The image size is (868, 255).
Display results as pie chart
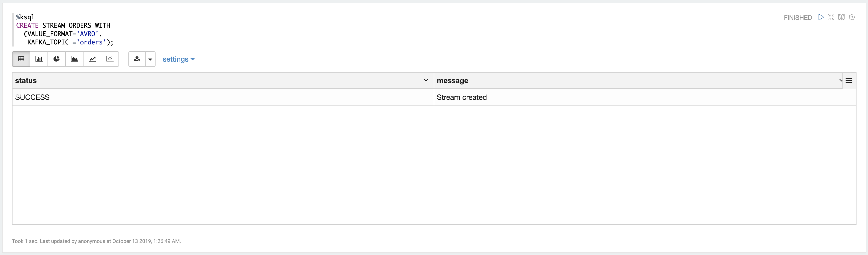point(57,59)
